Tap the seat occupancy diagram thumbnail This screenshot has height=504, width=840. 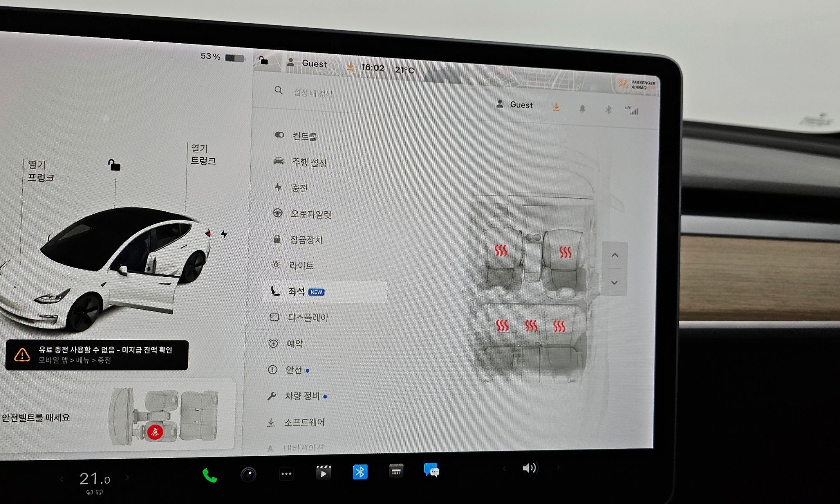coord(164,416)
